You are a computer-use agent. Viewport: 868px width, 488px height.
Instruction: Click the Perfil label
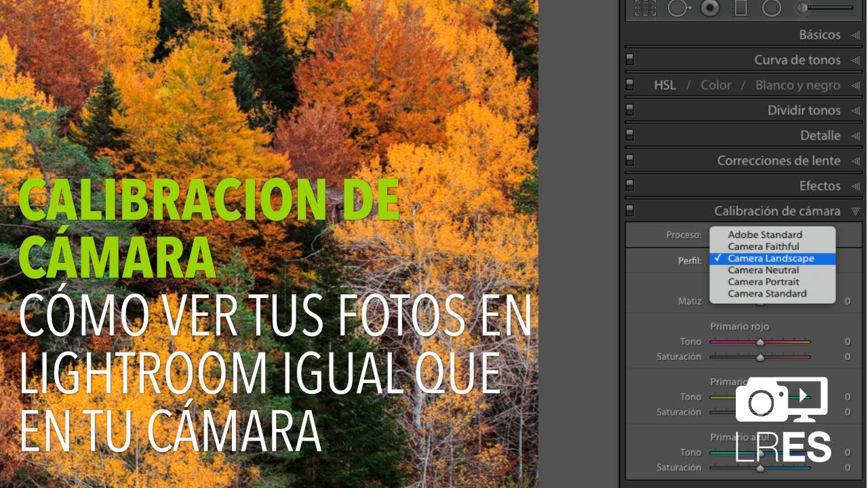[690, 261]
